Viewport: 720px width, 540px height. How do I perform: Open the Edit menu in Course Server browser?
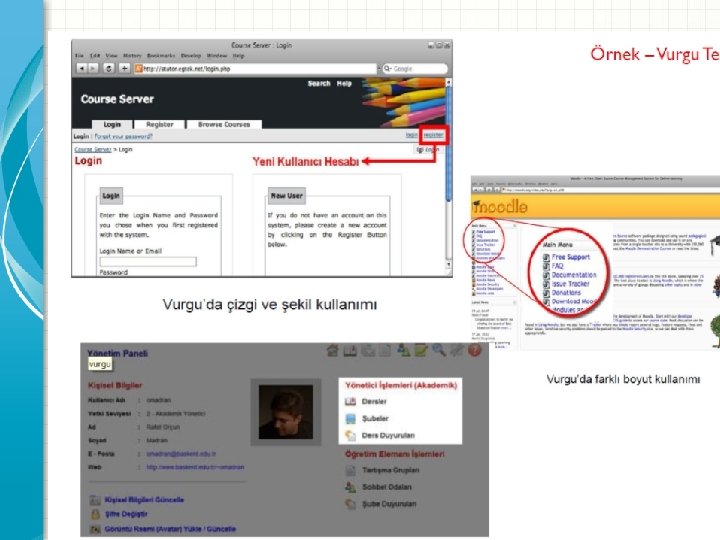point(95,56)
